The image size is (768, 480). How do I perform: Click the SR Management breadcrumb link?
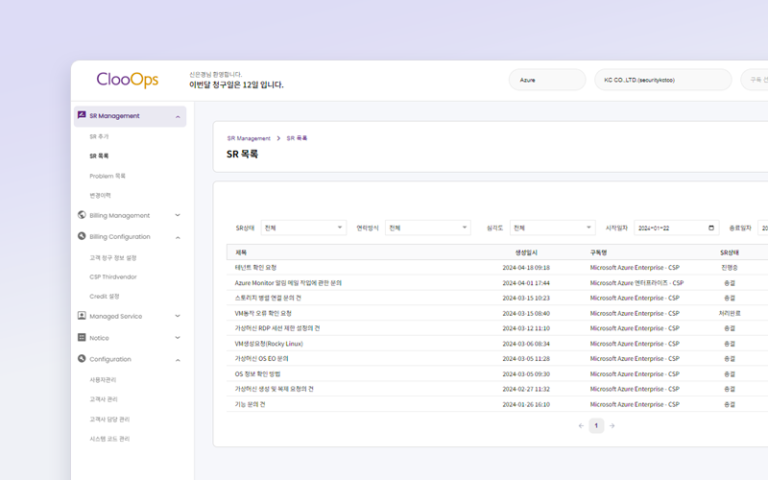(248, 138)
